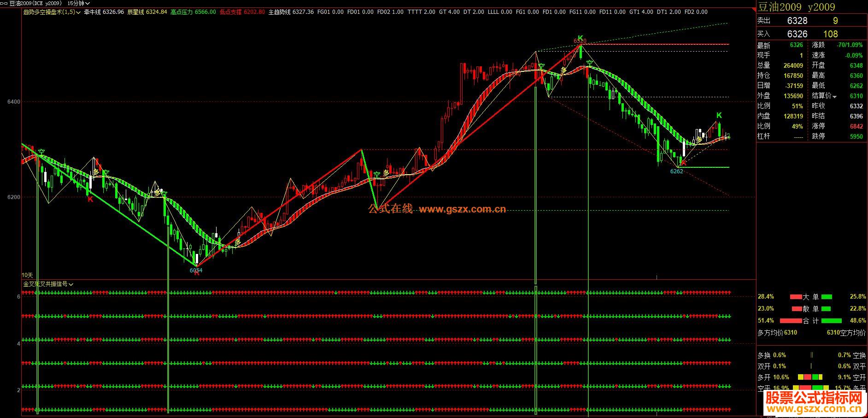
Task: Click the 多换 0.6% row value
Action: tap(780, 355)
